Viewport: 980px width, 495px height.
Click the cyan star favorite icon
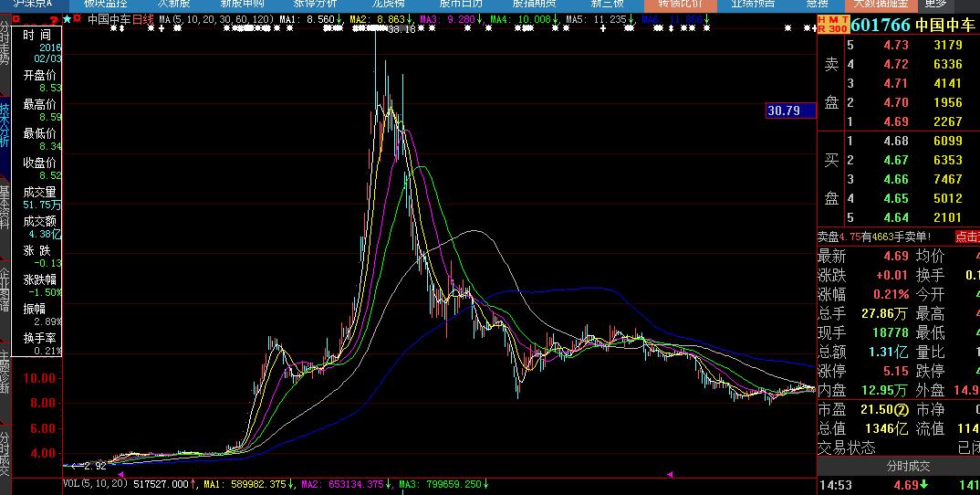[68, 18]
